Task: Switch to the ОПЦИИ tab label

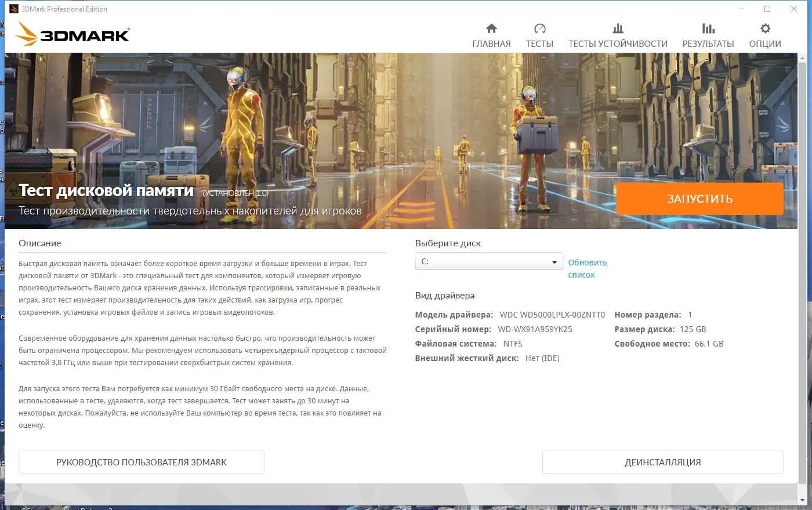Action: pyautogui.click(x=765, y=44)
